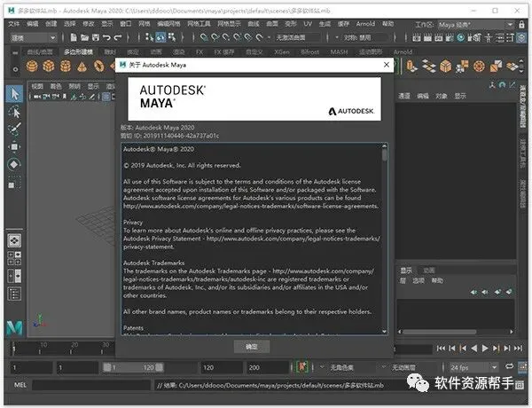Click the Undo arrow icon
This screenshot has width=532, height=408.
click(106, 37)
